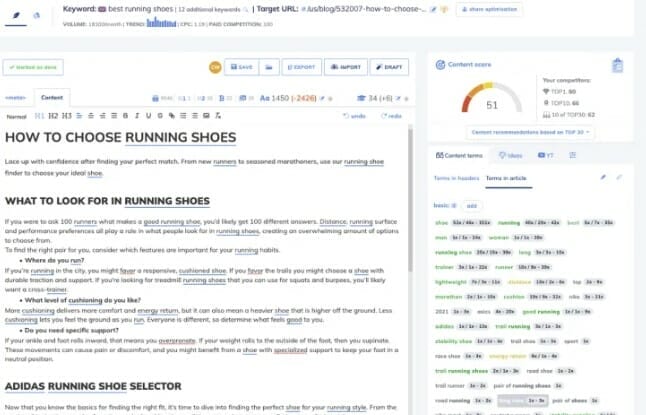Open the folder icon next to Save
Viewport: 646px width, 415px height.
269,67
